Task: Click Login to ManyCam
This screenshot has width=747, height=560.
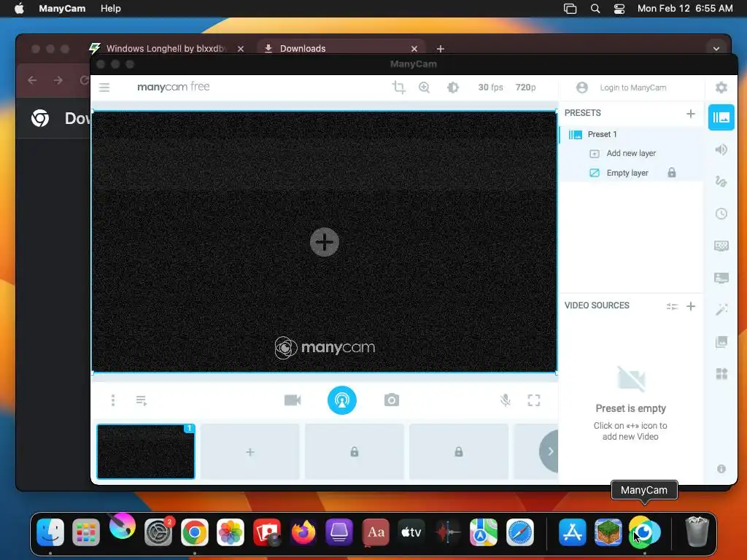Action: [x=633, y=87]
